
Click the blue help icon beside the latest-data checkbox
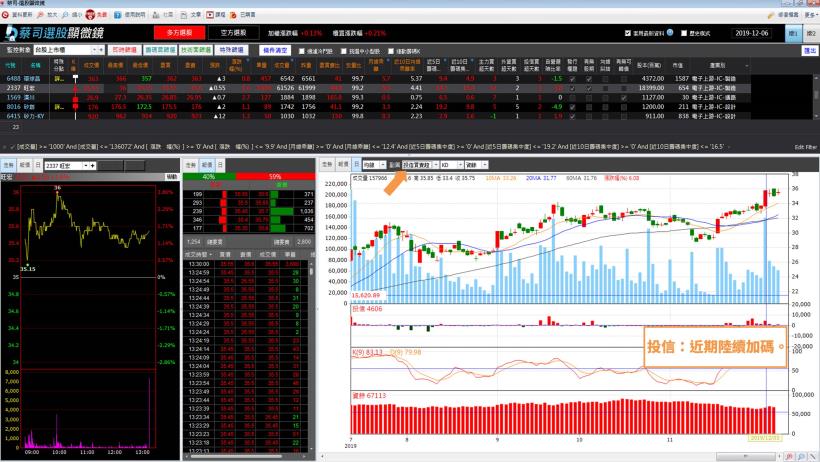(670, 32)
